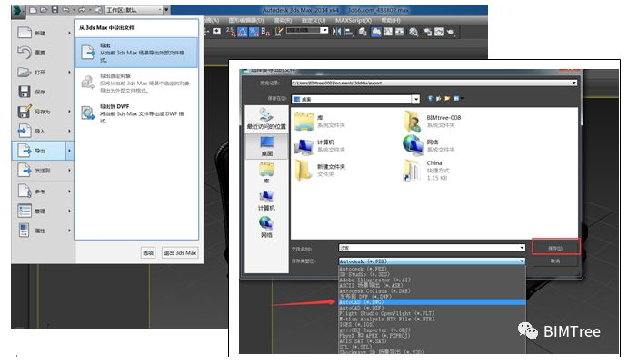The height and width of the screenshot is (364, 638).
Task: Select the China shortcut in file list
Action: click(426, 171)
